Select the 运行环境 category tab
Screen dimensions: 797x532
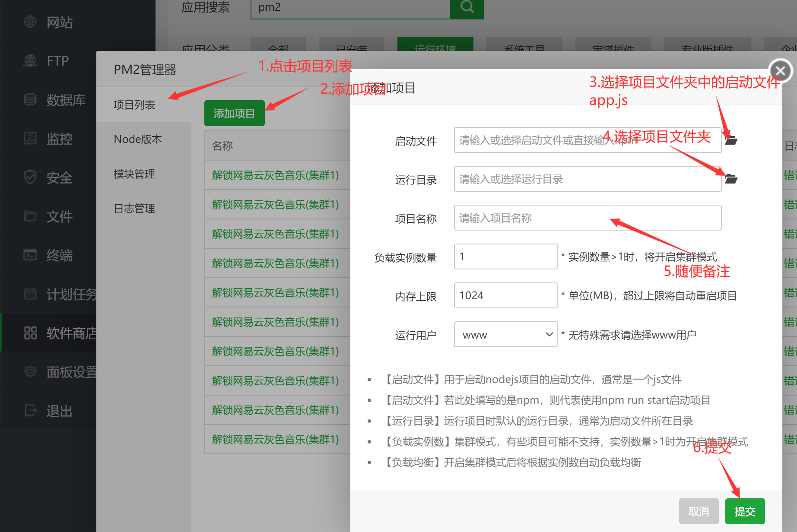[x=435, y=44]
